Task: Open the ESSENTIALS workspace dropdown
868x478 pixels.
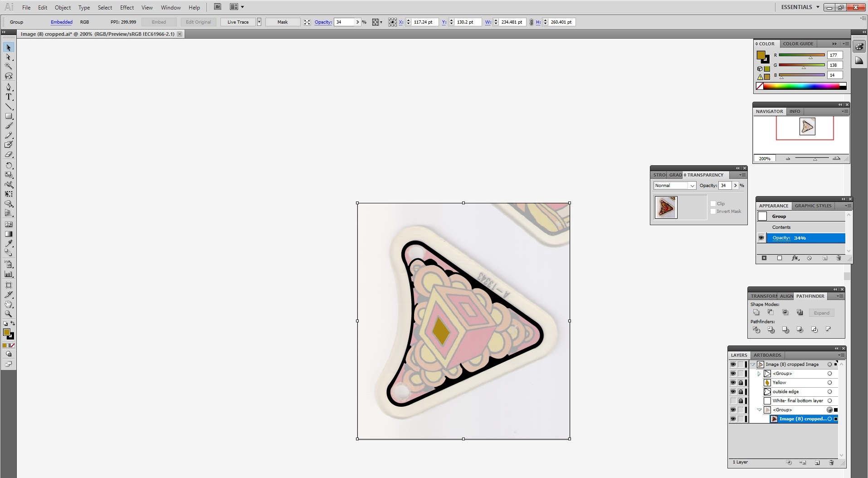Action: coord(800,7)
